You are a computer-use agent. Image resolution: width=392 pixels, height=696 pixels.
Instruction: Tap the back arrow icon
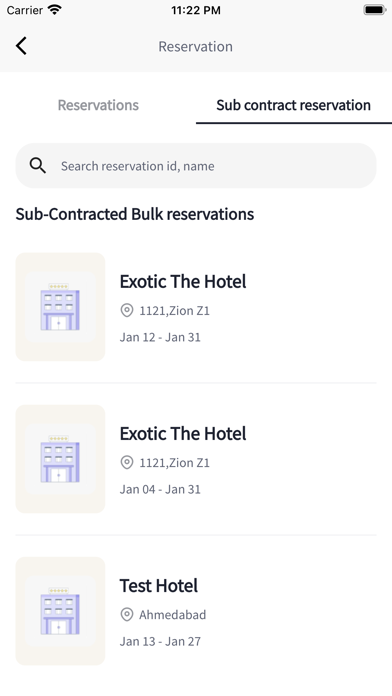21,46
